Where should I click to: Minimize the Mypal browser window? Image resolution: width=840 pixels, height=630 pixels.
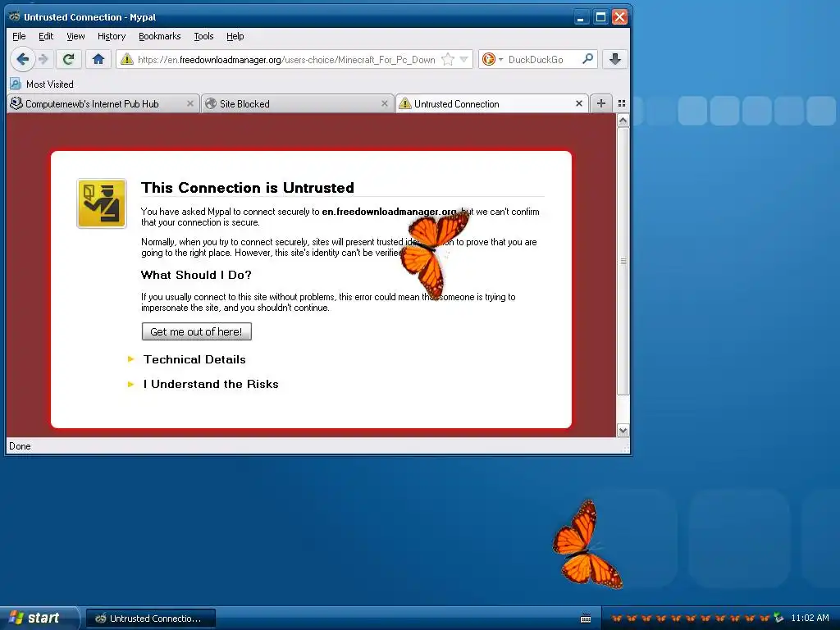coord(581,17)
